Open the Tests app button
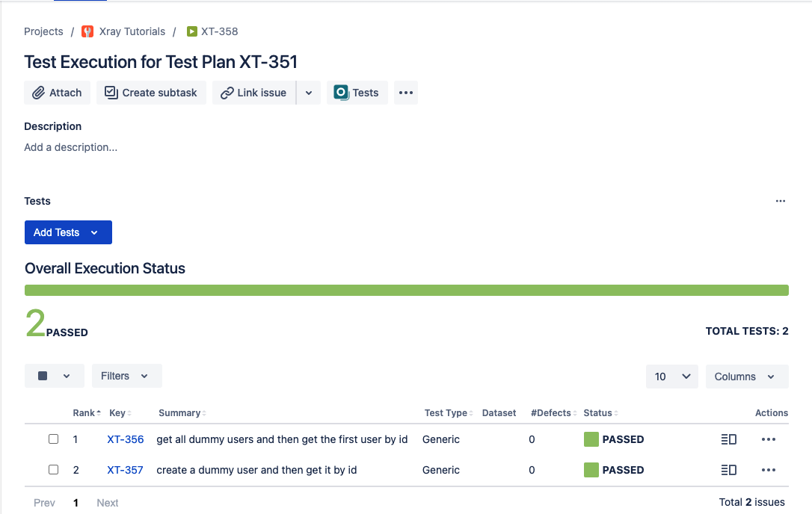 pyautogui.click(x=357, y=93)
